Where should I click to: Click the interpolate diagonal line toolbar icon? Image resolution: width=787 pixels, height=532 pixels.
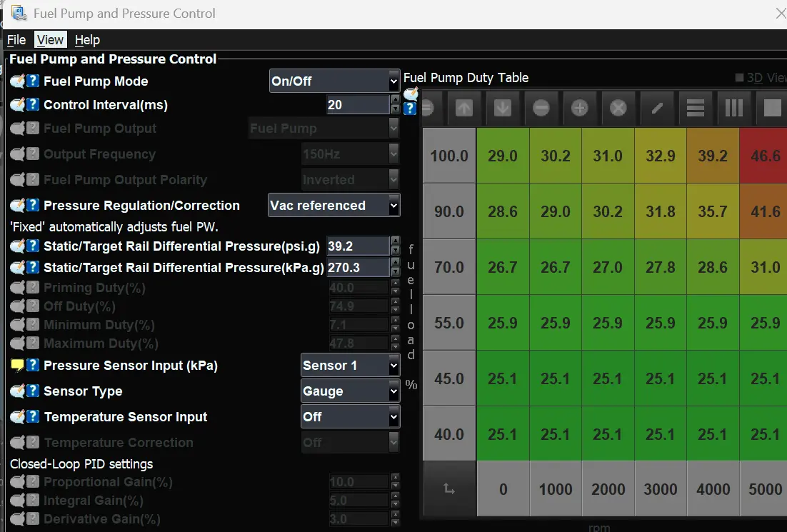(x=657, y=108)
